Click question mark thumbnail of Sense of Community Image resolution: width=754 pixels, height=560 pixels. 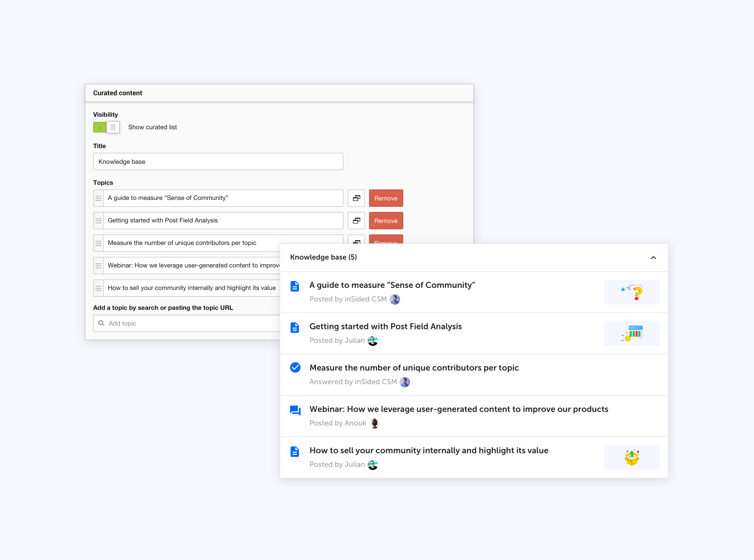coord(632,292)
